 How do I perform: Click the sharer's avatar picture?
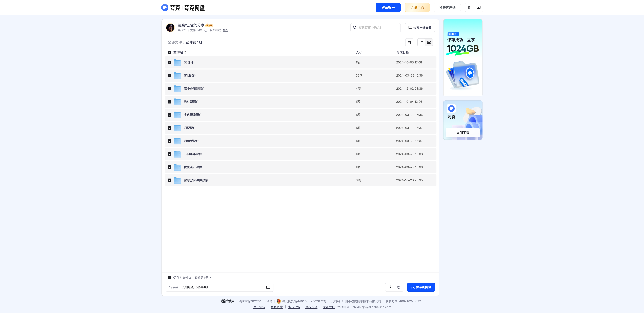170,28
